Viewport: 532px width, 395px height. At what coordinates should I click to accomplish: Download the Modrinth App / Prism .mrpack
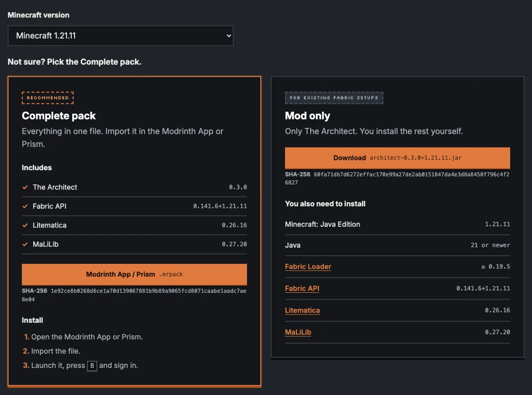pyautogui.click(x=135, y=275)
